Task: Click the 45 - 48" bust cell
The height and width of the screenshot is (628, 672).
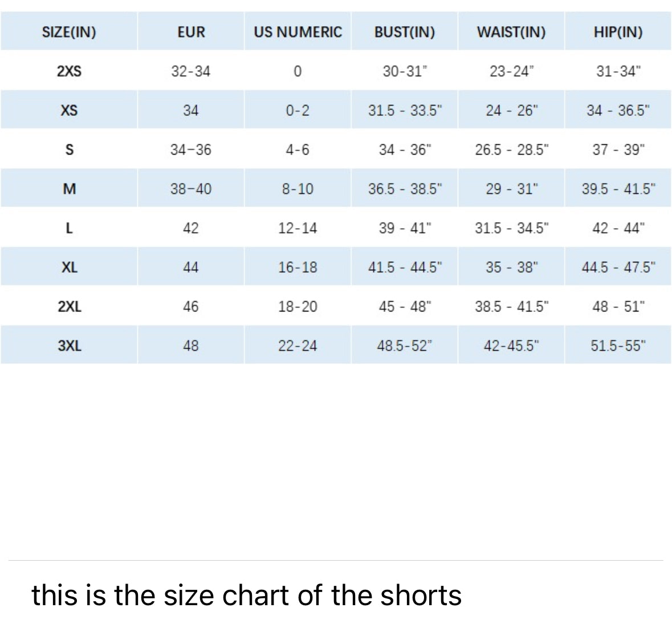Action: click(x=405, y=306)
